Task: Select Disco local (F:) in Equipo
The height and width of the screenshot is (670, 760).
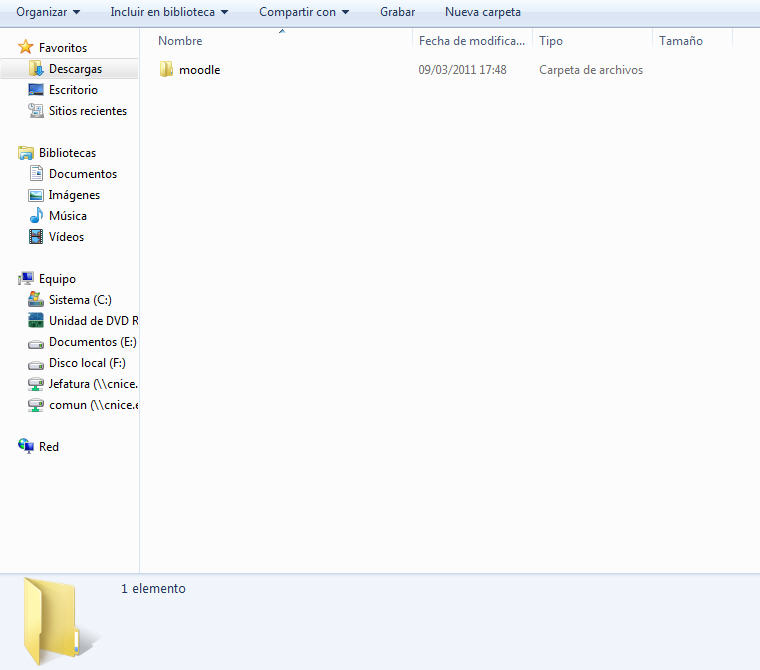Action: click(87, 363)
